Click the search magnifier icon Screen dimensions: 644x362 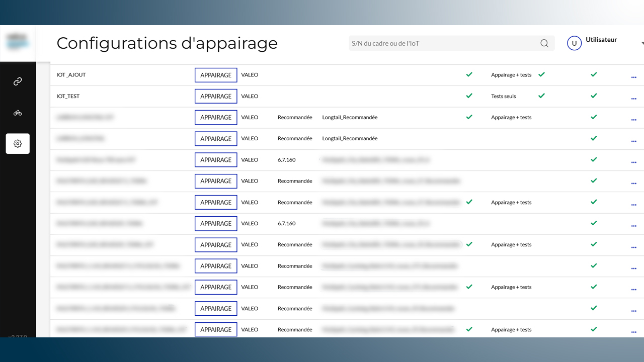(x=544, y=43)
